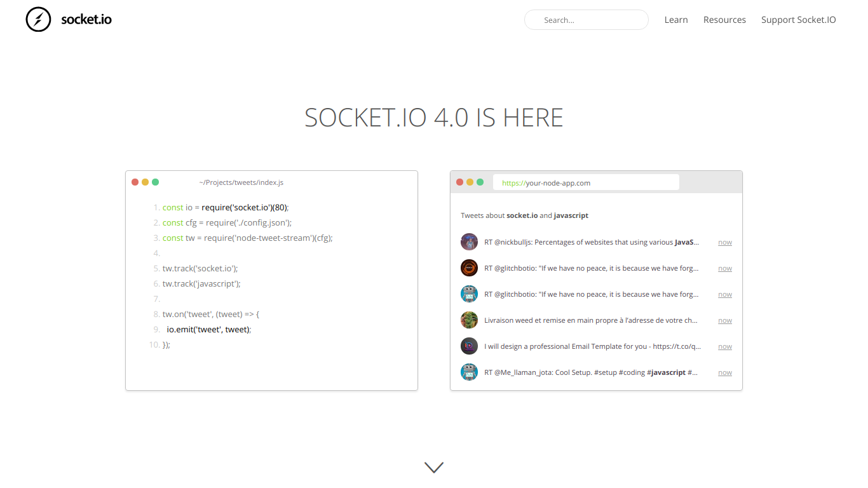Viewport: 868px width, 488px height.
Task: Open the Support Socket.IO link
Action: pyautogui.click(x=799, y=20)
